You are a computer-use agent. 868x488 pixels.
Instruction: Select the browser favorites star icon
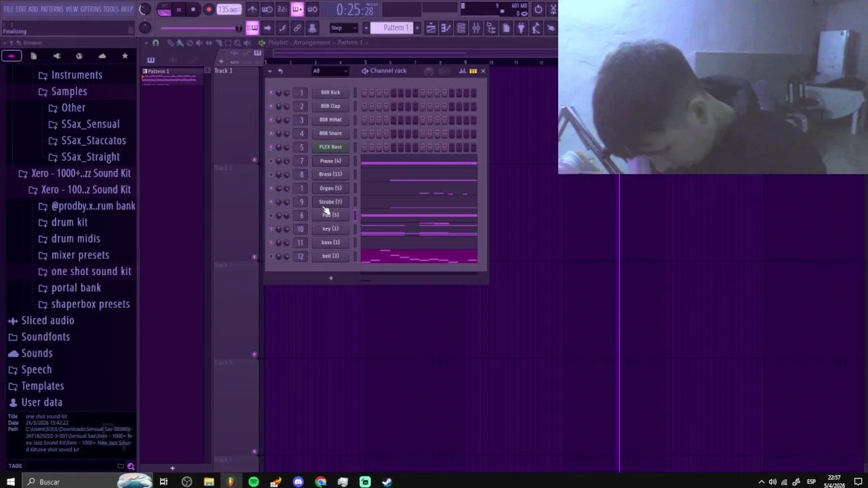[125, 56]
